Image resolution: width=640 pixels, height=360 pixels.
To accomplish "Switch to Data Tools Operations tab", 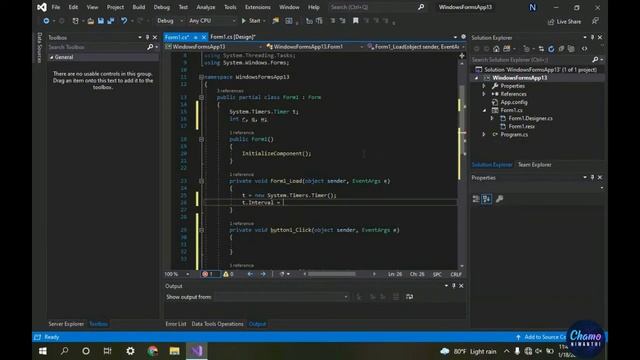I will click(218, 324).
